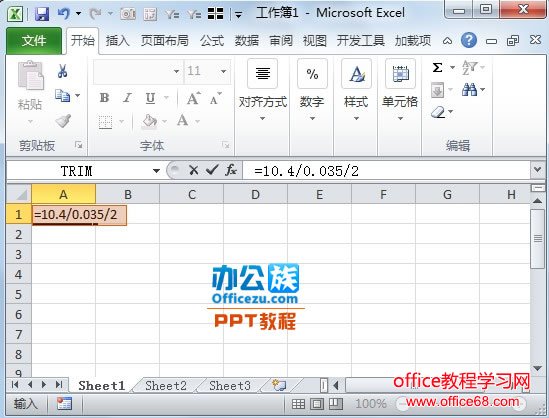Click the Font Color A icon

point(182,121)
